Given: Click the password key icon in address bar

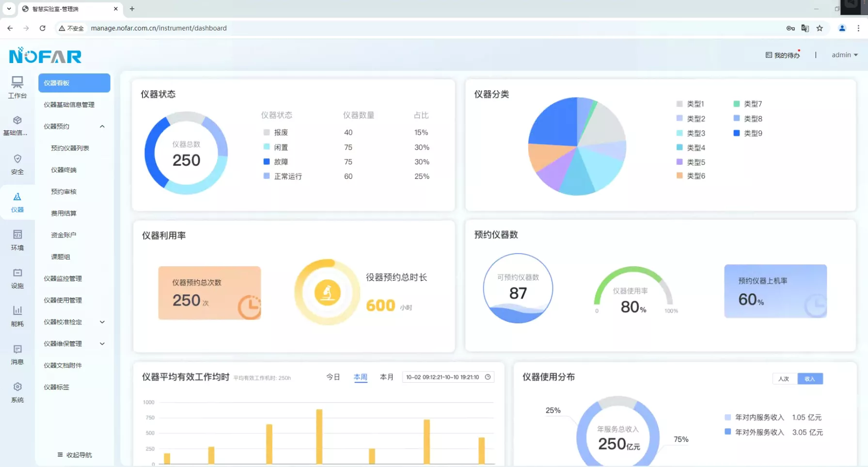Looking at the screenshot, I should point(790,28).
